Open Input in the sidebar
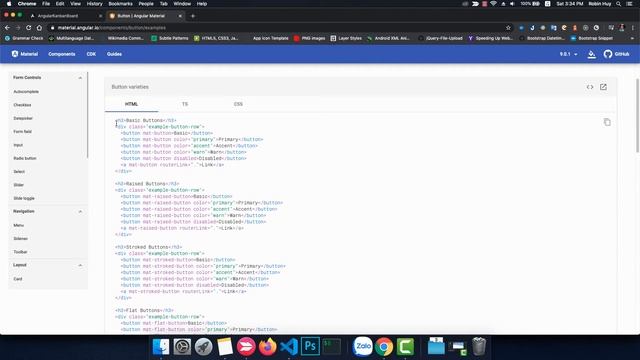Screen dimensions: 640x360 [x=18, y=145]
